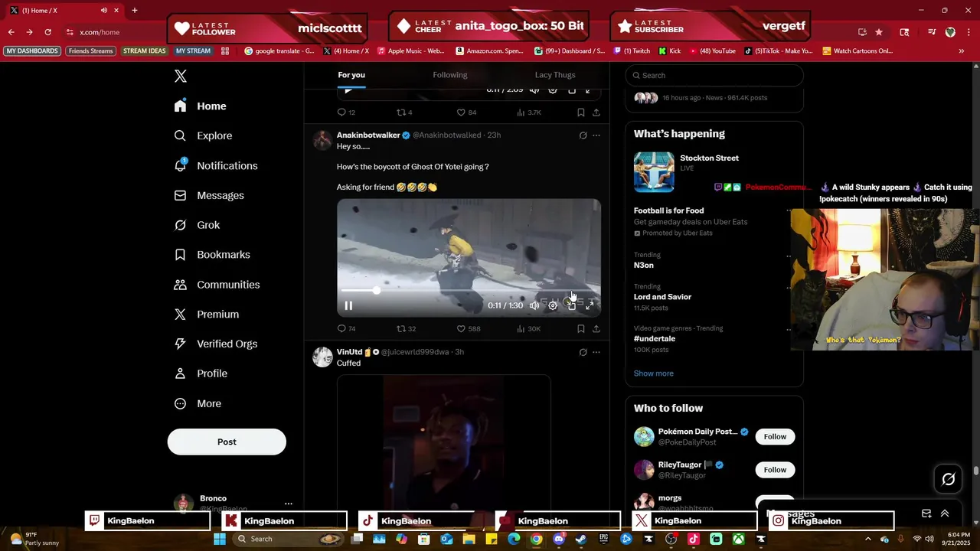This screenshot has height=551, width=980.
Task: Open video settings gear in Ghost of Yotei video
Action: [553, 305]
